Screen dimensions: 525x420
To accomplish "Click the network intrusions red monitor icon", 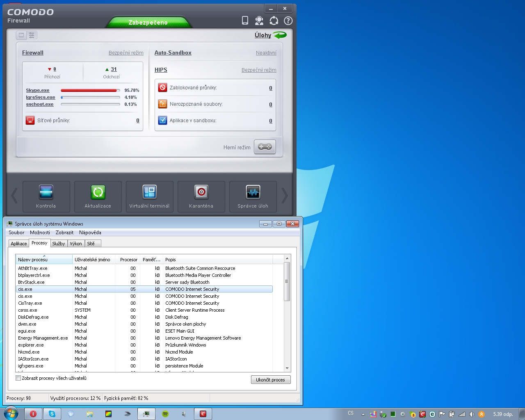I will [30, 120].
